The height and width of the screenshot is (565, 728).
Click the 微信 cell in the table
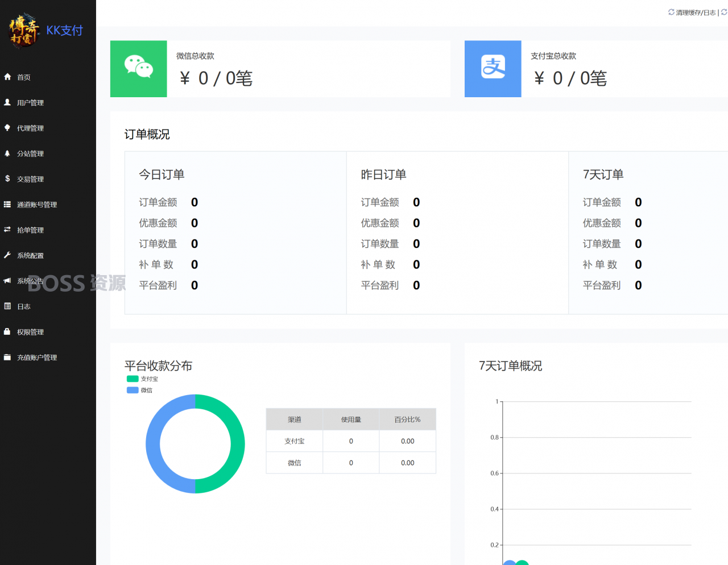[295, 463]
